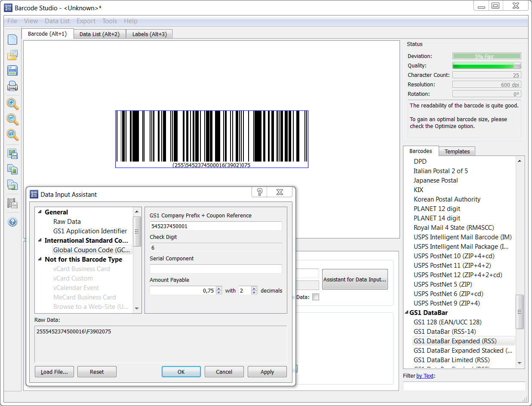532x406 pixels.
Task: Open the Data List menu
Action: [57, 21]
